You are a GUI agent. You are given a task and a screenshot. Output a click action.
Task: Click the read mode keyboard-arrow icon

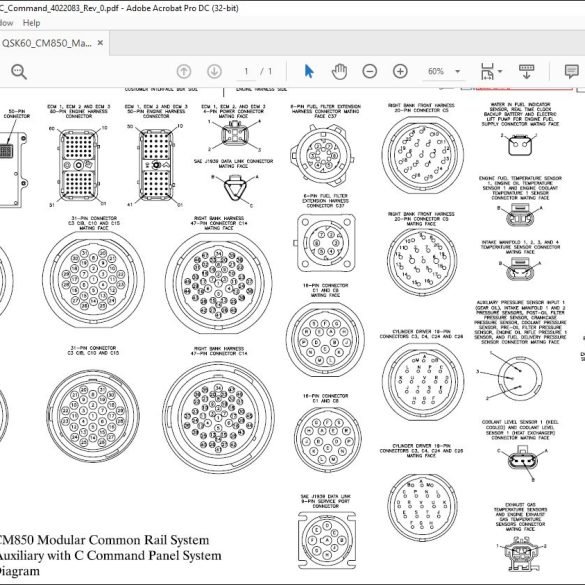526,71
